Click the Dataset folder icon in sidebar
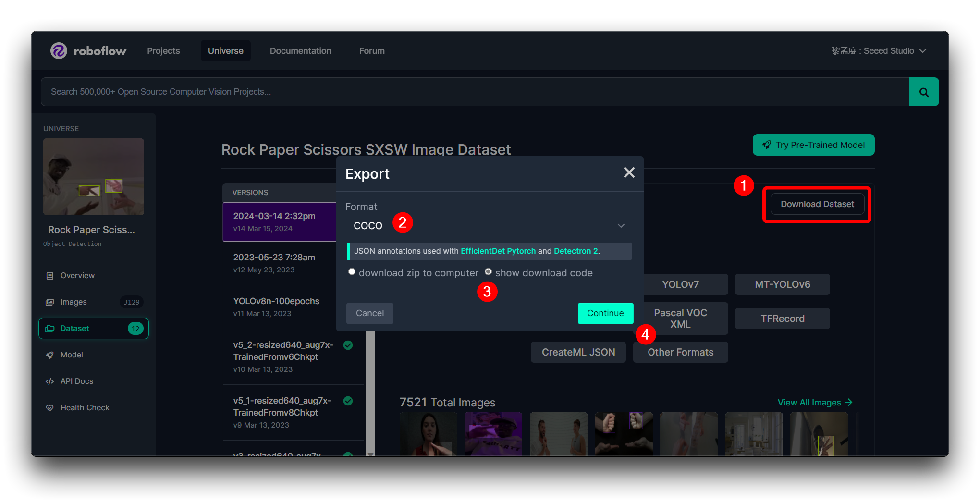This screenshot has height=503, width=980. 49,329
